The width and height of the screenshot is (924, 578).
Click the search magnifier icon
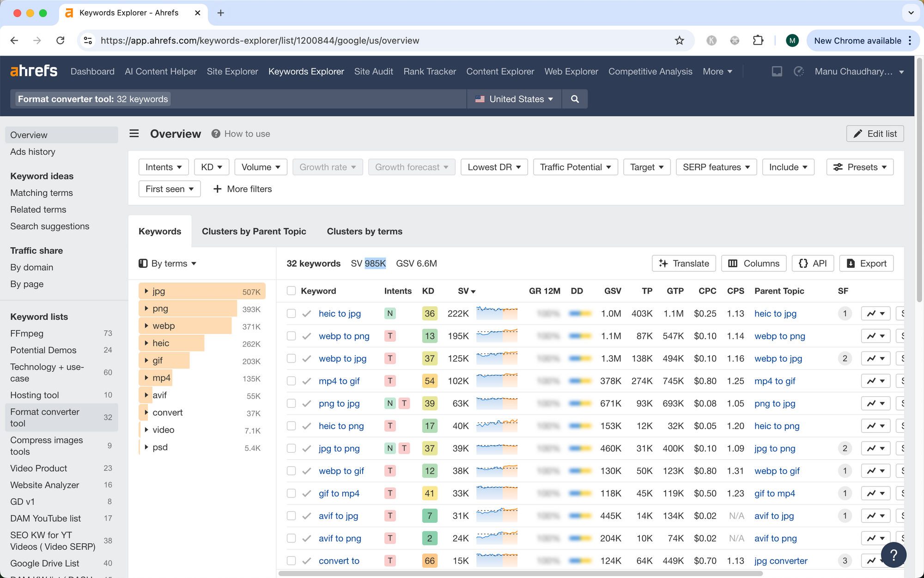click(575, 99)
